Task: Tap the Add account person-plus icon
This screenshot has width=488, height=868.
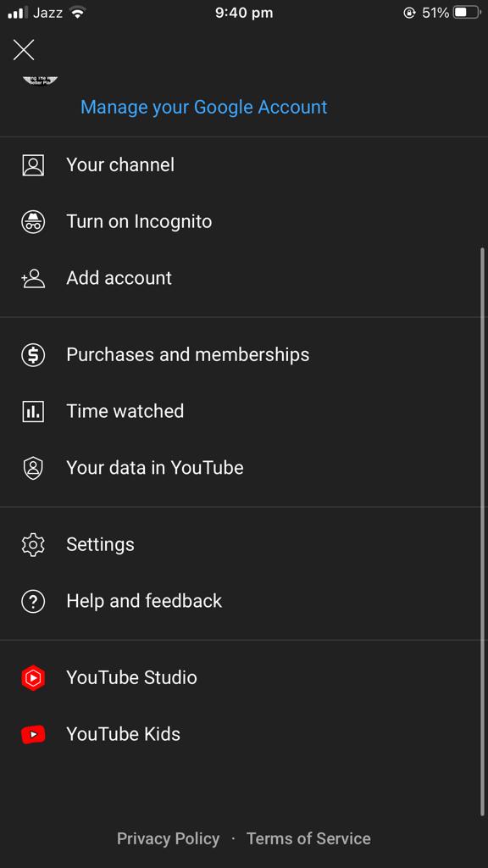Action: pos(33,278)
